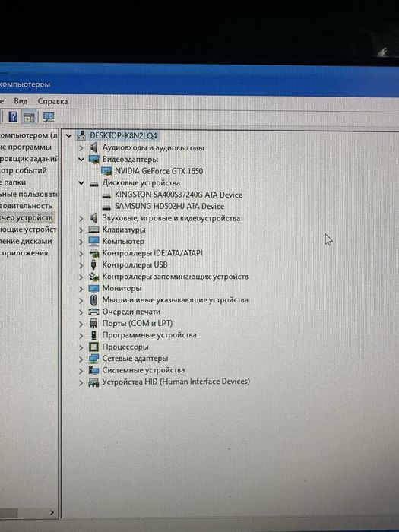Viewport: 399px width, 532px height.
Task: Click the Сетевые адаптеры network icon
Action: pos(93,359)
